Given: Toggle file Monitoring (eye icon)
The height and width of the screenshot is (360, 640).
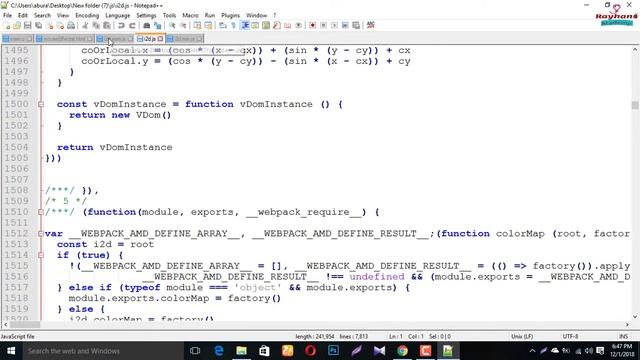Looking at the screenshot, I should coord(298,25).
